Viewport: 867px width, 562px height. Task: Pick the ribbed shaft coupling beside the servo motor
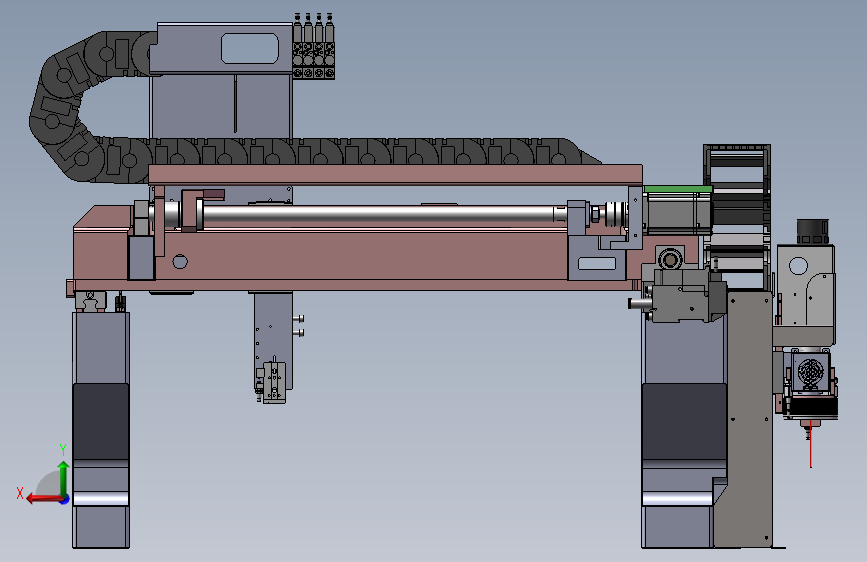(614, 214)
